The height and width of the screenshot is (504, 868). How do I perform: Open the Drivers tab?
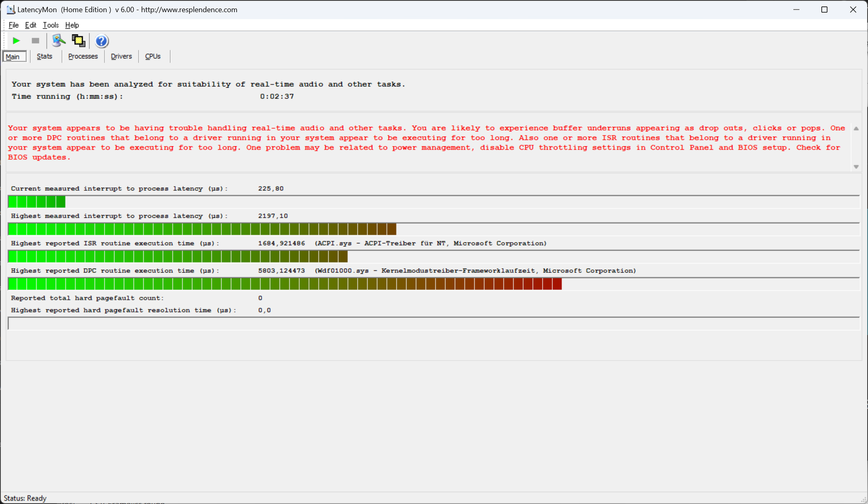(x=121, y=57)
